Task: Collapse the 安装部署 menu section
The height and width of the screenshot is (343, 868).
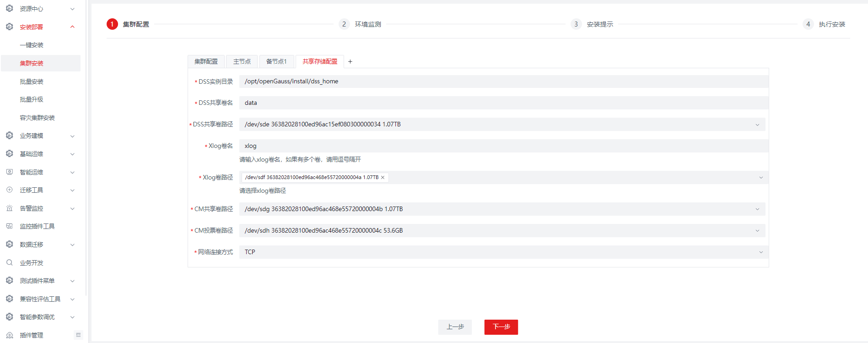Action: 72,27
